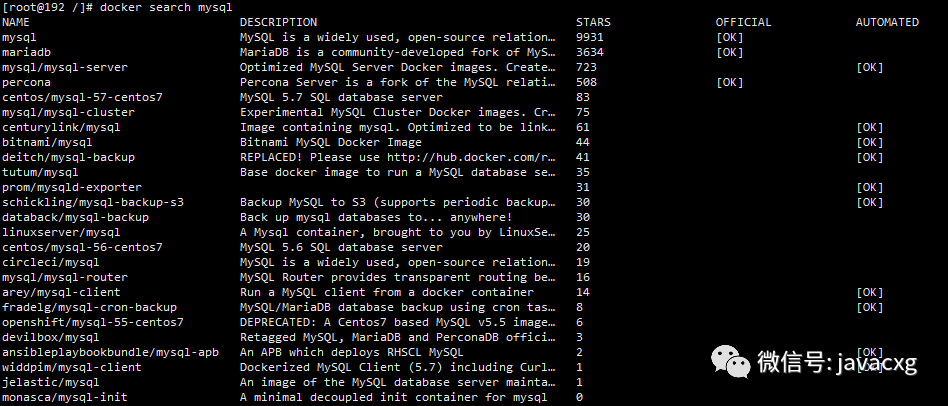Click the OFFICIAL [OK] for mariadb row

pos(729,53)
